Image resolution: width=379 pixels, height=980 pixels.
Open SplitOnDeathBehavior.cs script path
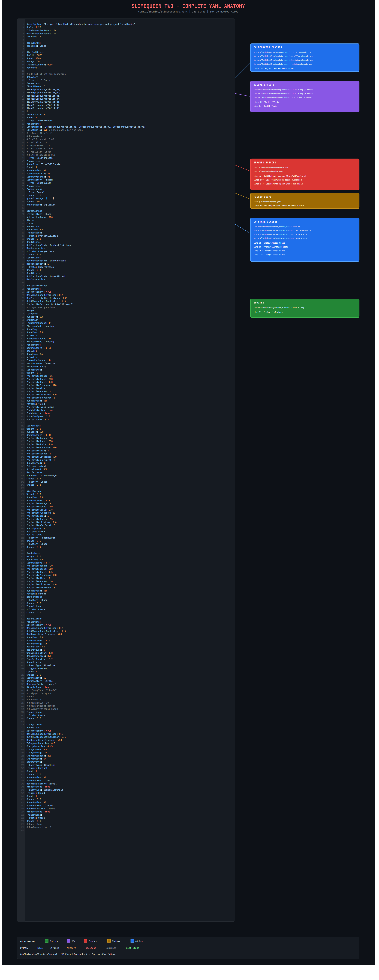point(283,60)
